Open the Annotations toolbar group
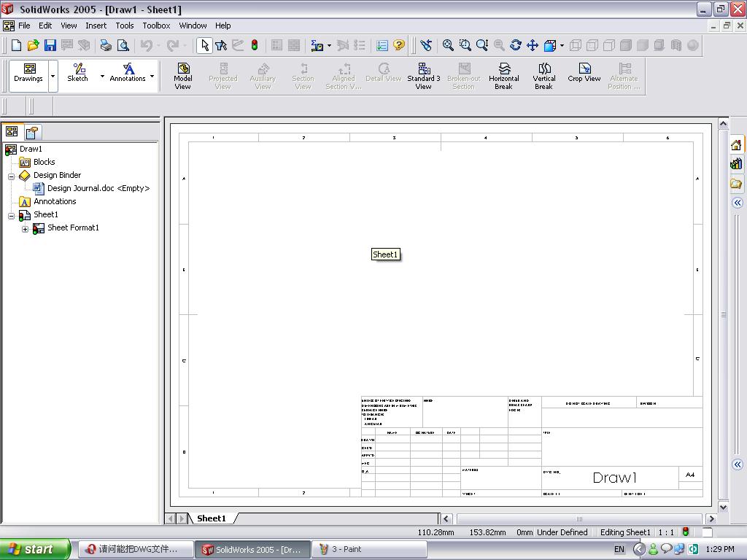The image size is (747, 560). (128, 73)
